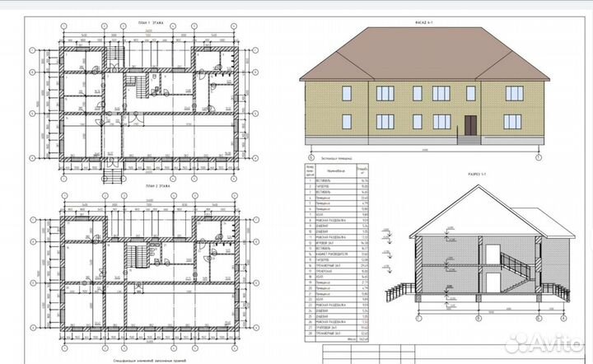Click the 'ПЛАН 2 ЭТАЖА' drawing title
The image size is (593, 364).
157,186
